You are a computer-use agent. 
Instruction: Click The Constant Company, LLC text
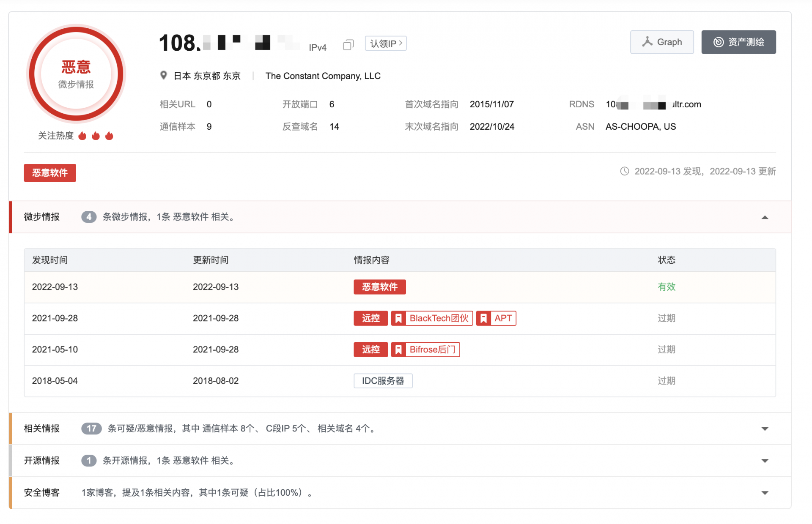(323, 76)
